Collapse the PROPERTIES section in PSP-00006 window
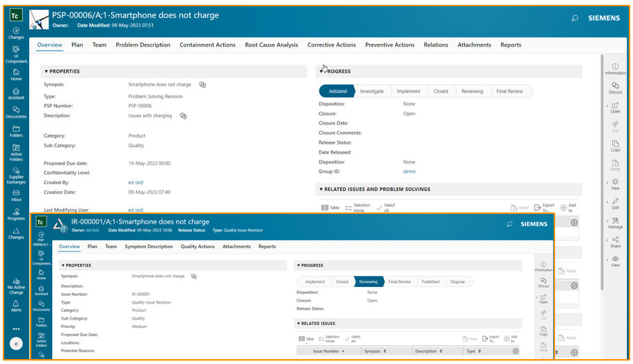Screen dimensions: 633x364 [x=46, y=72]
